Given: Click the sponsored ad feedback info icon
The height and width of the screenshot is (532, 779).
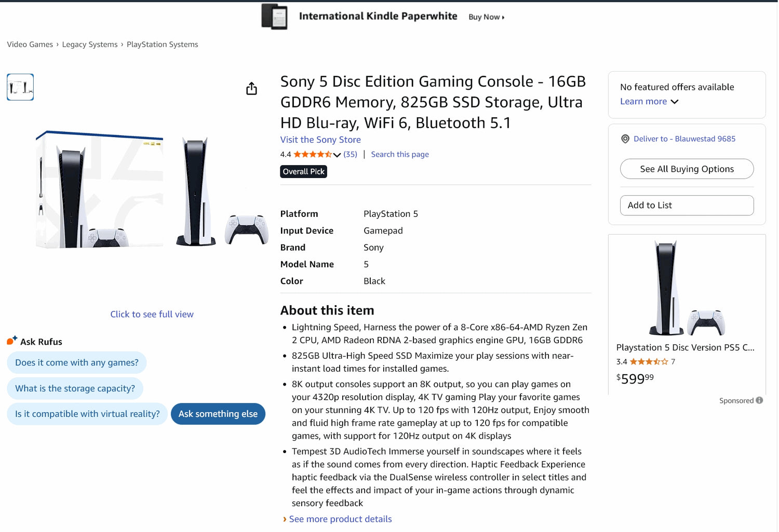Looking at the screenshot, I should [x=758, y=400].
